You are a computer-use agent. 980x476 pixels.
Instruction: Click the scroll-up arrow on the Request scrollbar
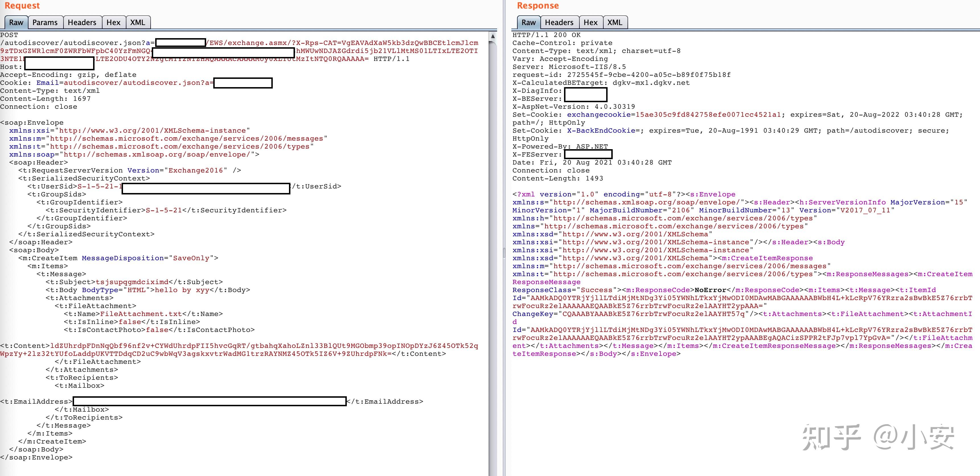[x=493, y=36]
